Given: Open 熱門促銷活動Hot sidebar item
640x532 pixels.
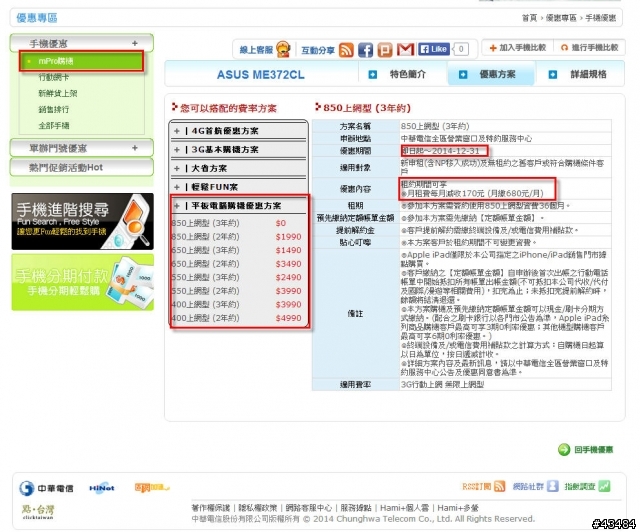Looking at the screenshot, I should click(82, 167).
